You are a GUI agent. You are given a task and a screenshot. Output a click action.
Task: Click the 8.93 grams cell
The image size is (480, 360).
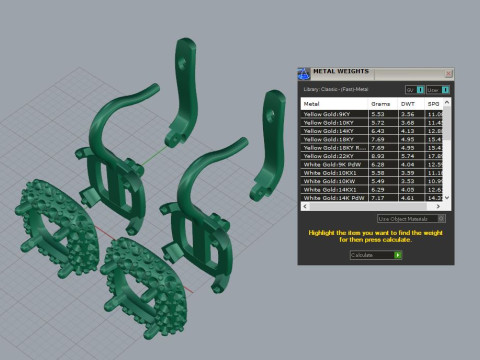pos(383,156)
